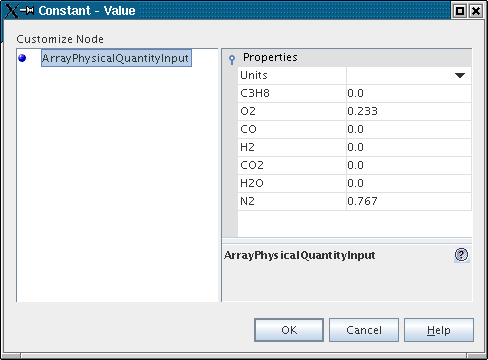Select the ArrayPhysicalQuantityInput tree node
Screen dimensions: 488x360
116,58
